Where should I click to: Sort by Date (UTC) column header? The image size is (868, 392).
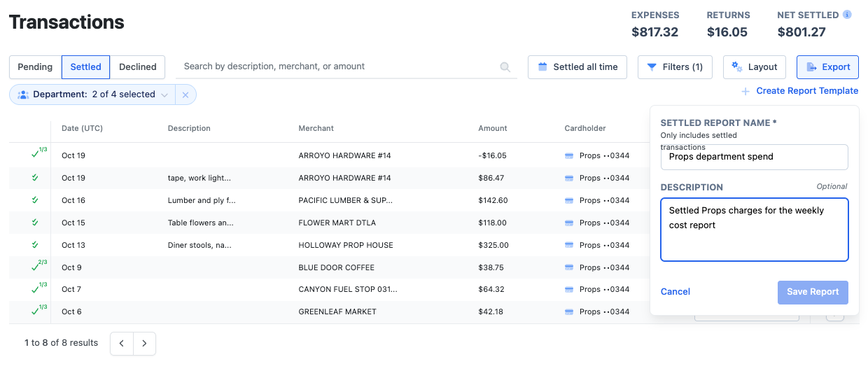point(80,128)
